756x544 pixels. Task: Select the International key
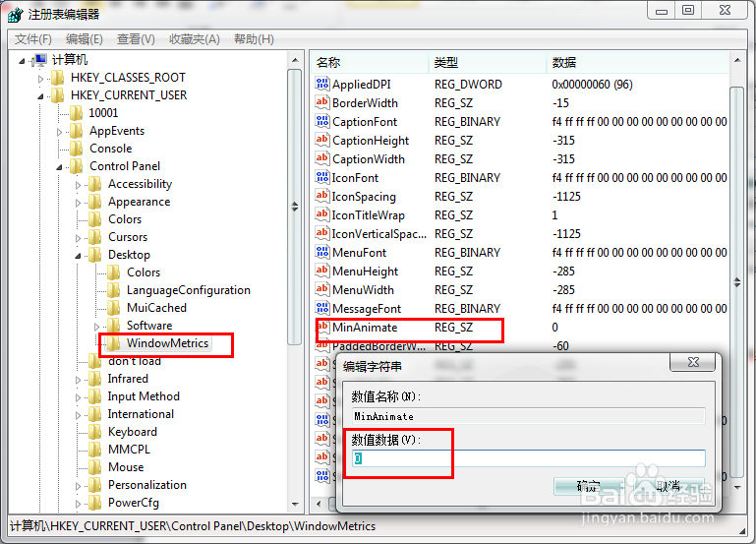point(141,414)
